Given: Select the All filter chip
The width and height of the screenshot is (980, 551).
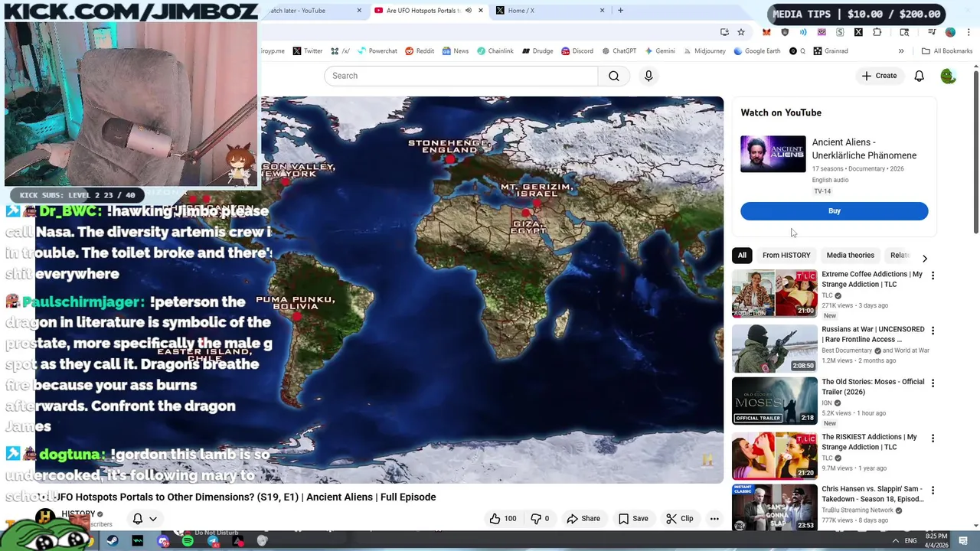Looking at the screenshot, I should (x=742, y=255).
